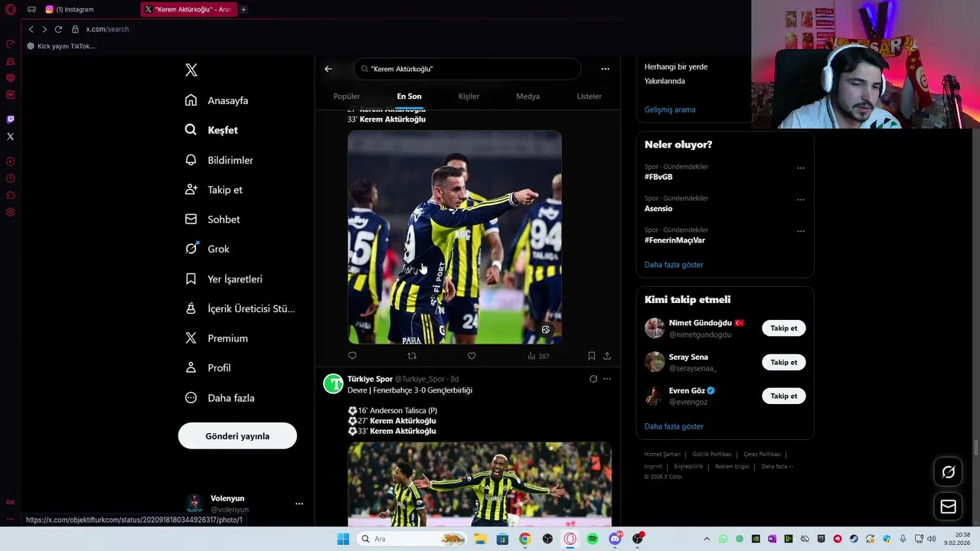Click Grok icon on Türkiye Spor post
Screen dimensions: 980x551
tap(593, 379)
